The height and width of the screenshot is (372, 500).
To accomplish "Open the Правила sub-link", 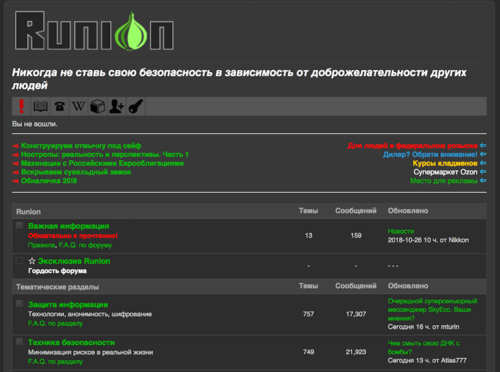I will tap(41, 245).
